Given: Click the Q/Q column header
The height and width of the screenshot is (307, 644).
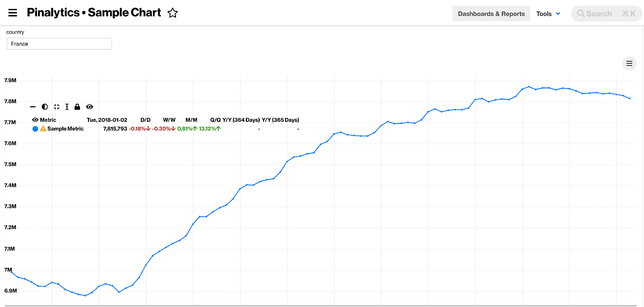Looking at the screenshot, I should tap(215, 120).
